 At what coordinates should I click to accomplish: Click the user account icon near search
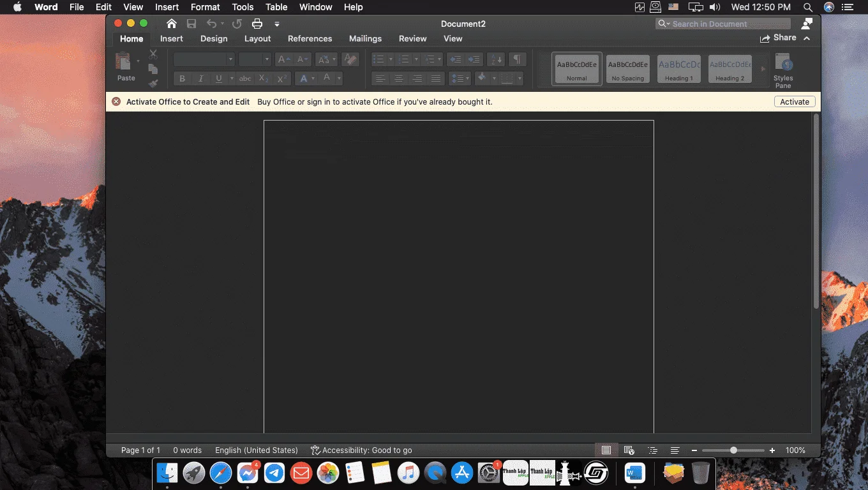pos(807,24)
